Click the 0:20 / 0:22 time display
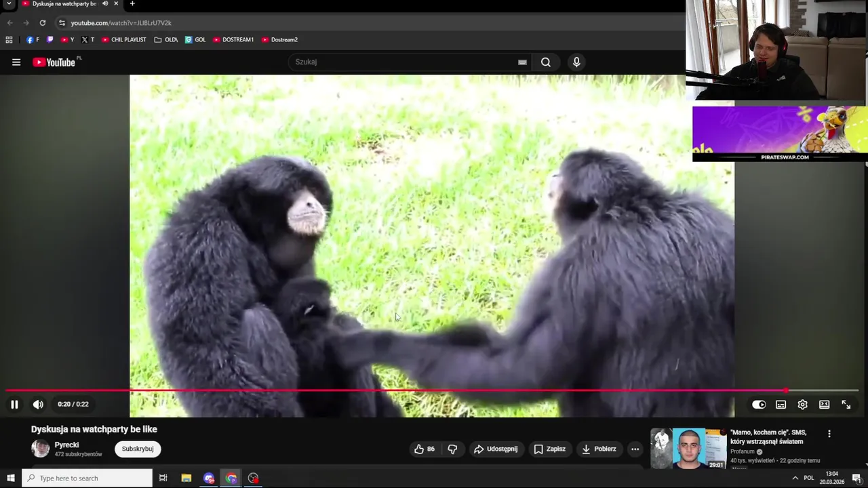The image size is (868, 488). [73, 405]
